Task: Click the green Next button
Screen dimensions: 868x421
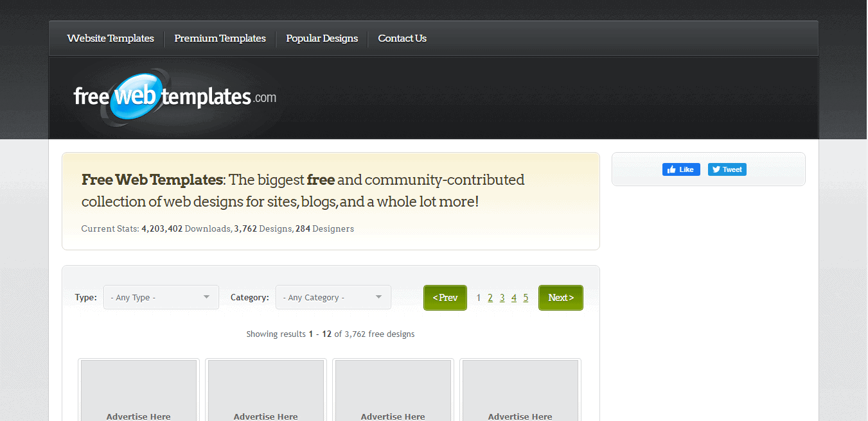Action: tap(560, 297)
